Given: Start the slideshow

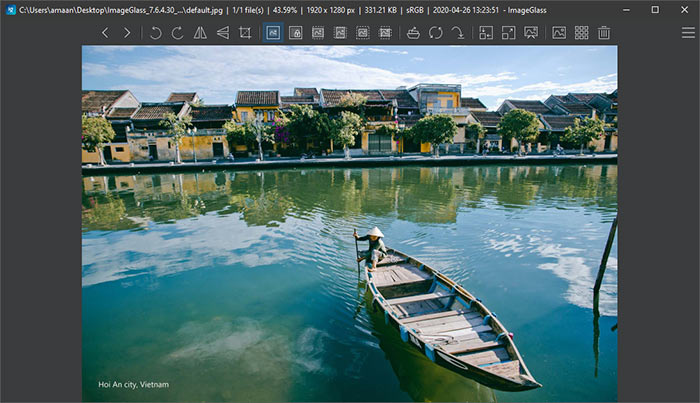Looking at the screenshot, I should coord(531,33).
